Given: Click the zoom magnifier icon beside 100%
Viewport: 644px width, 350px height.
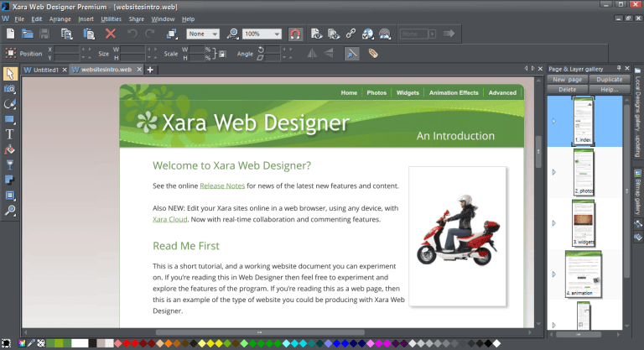Looking at the screenshot, I should pos(233,34).
